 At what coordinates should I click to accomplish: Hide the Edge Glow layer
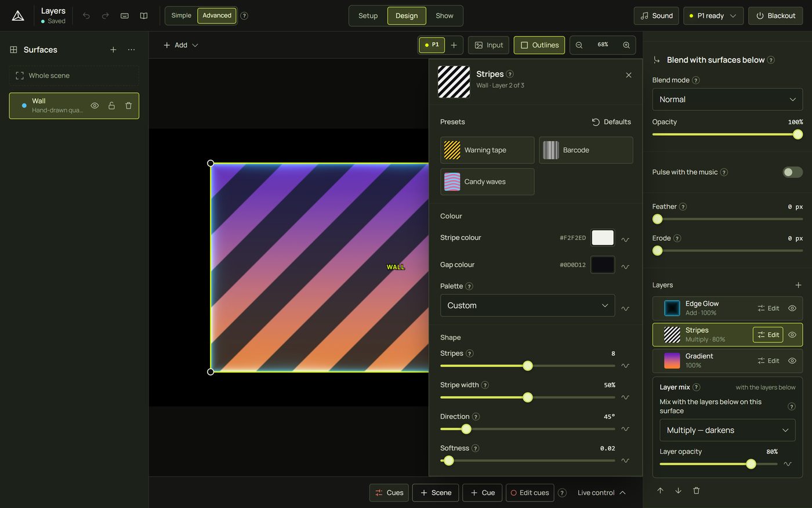[792, 308]
